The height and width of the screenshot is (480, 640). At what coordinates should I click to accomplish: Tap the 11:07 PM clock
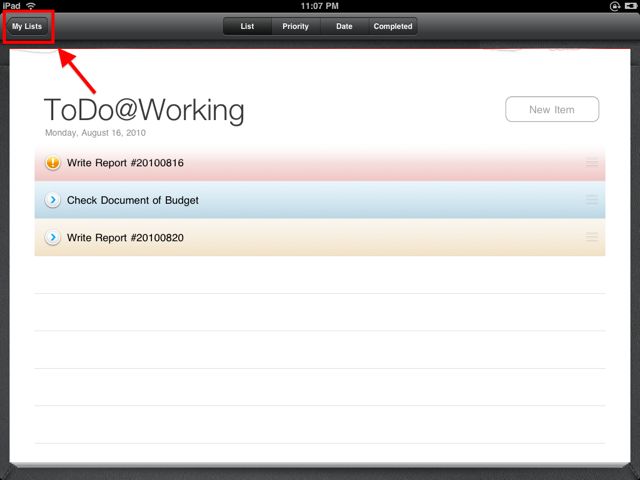pyautogui.click(x=320, y=6)
